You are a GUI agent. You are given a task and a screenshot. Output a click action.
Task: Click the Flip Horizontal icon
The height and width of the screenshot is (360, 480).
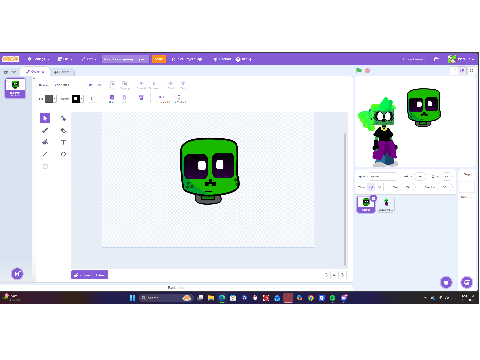[162, 98]
